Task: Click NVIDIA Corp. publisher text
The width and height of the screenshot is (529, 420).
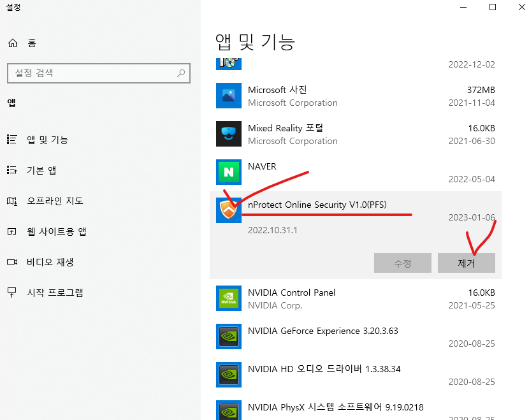Action: point(275,306)
